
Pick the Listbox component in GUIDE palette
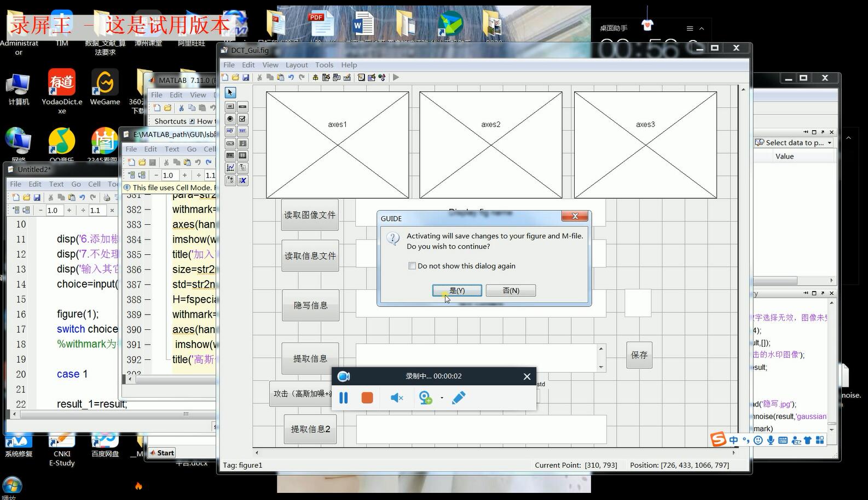242,143
